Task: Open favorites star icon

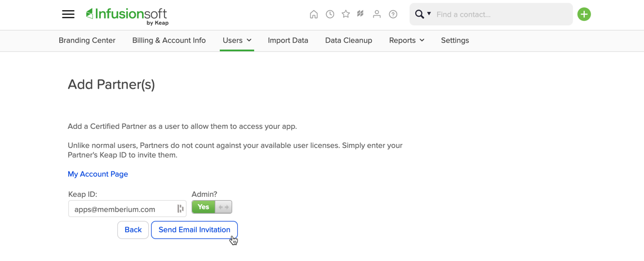Action: [346, 14]
